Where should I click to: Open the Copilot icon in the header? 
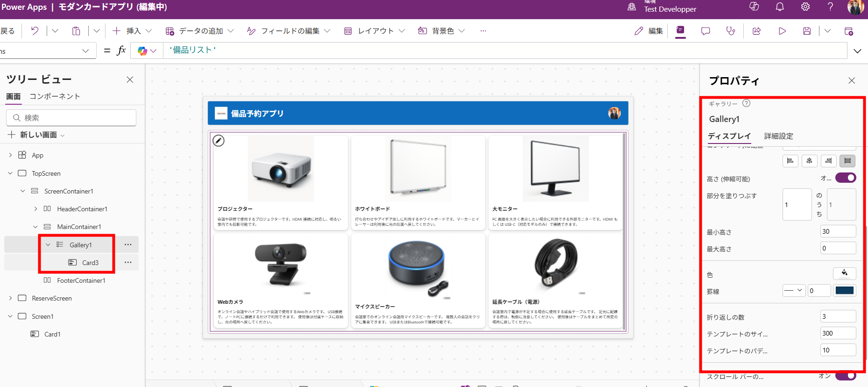(754, 7)
